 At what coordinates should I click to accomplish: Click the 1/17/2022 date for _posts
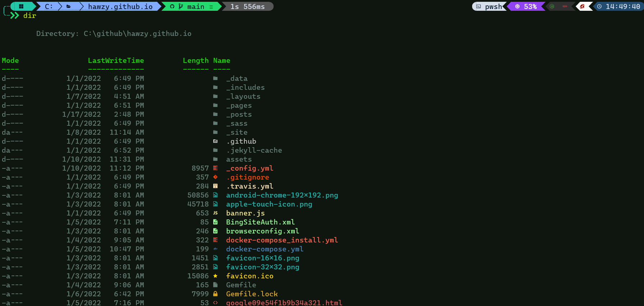(x=81, y=114)
